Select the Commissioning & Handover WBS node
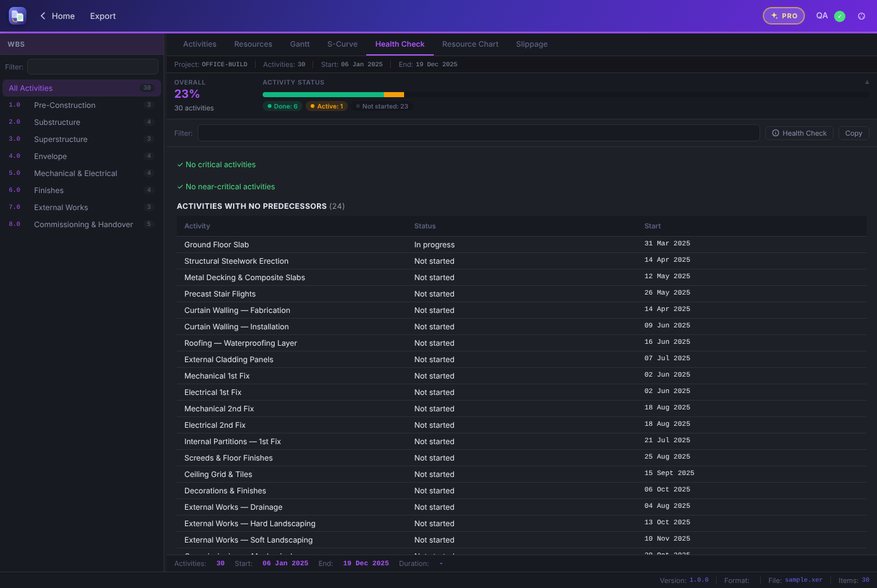The width and height of the screenshot is (877, 588). point(81,225)
